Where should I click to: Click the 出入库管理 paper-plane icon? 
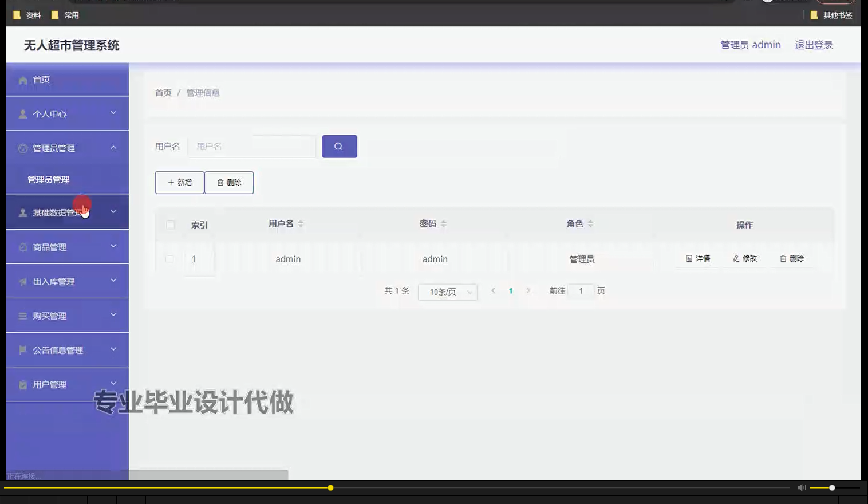(x=22, y=281)
